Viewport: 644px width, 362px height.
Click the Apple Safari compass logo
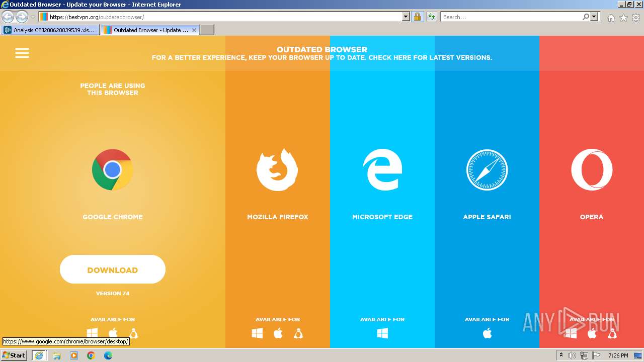click(487, 169)
